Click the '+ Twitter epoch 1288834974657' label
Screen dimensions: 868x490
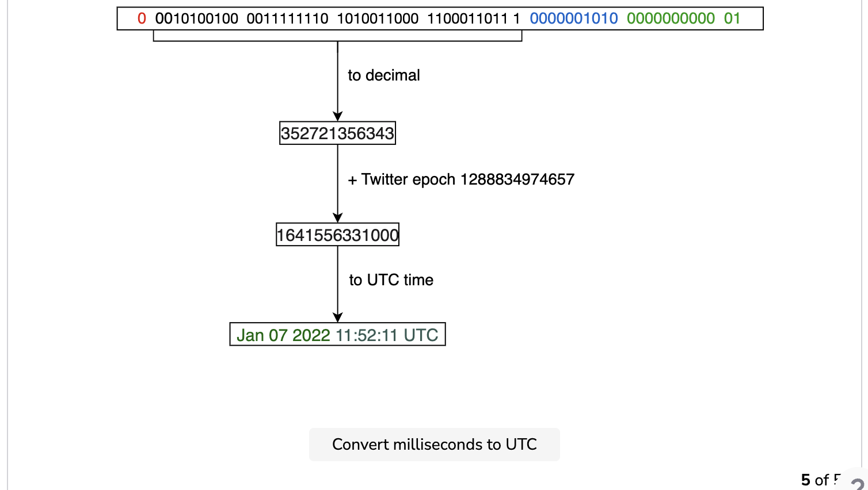tap(461, 179)
